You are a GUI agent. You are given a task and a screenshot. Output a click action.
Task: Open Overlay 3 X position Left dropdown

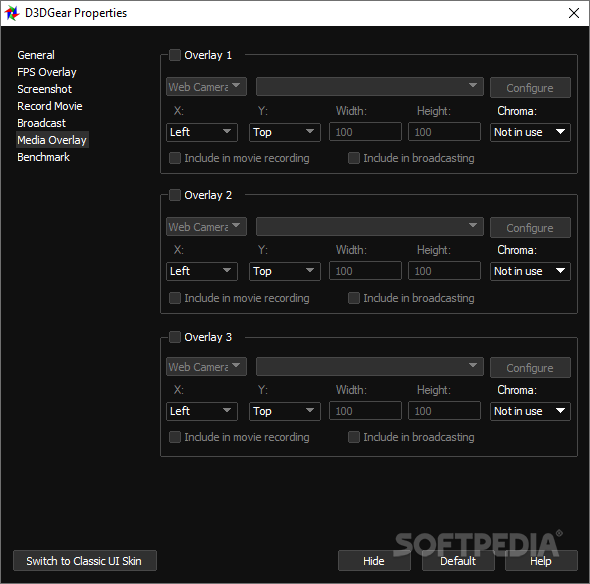(202, 411)
